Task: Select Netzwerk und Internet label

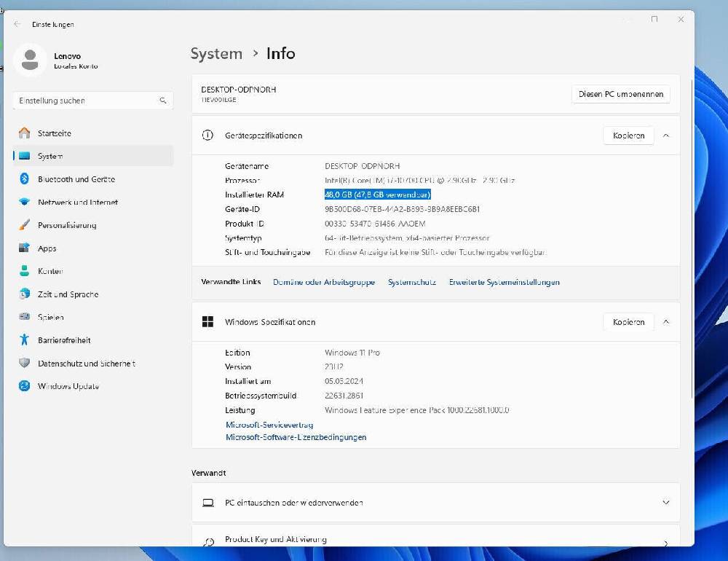Action: 78,203
